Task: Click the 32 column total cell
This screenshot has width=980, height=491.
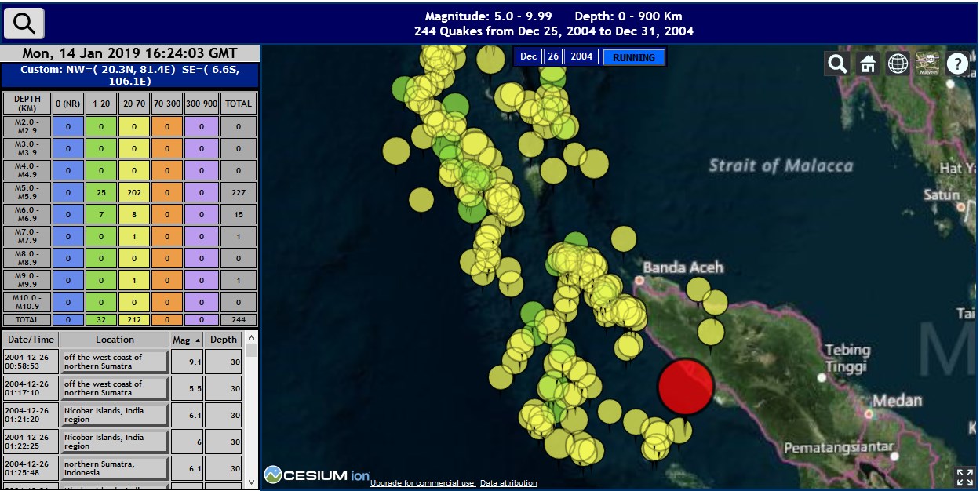Action: pos(100,320)
